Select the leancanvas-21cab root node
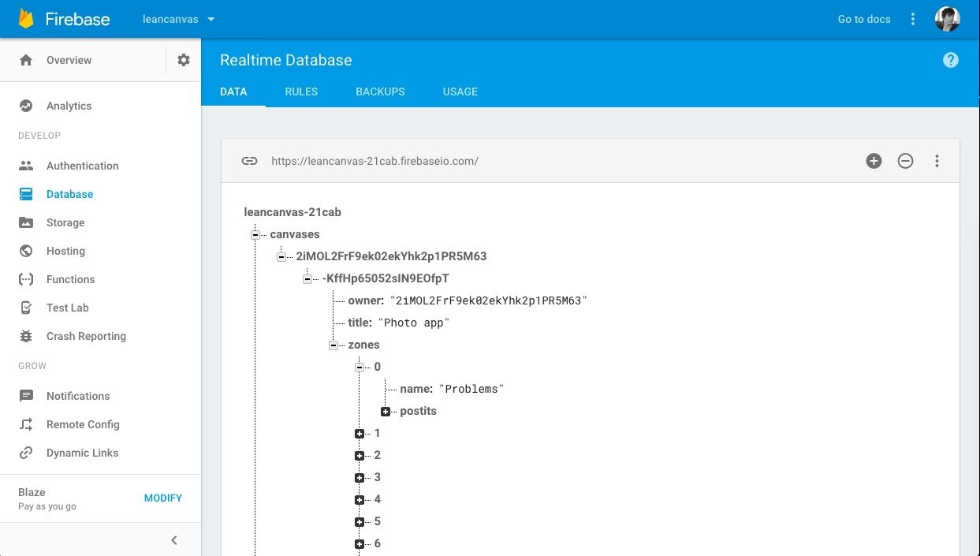The image size is (980, 556). pyautogui.click(x=293, y=212)
